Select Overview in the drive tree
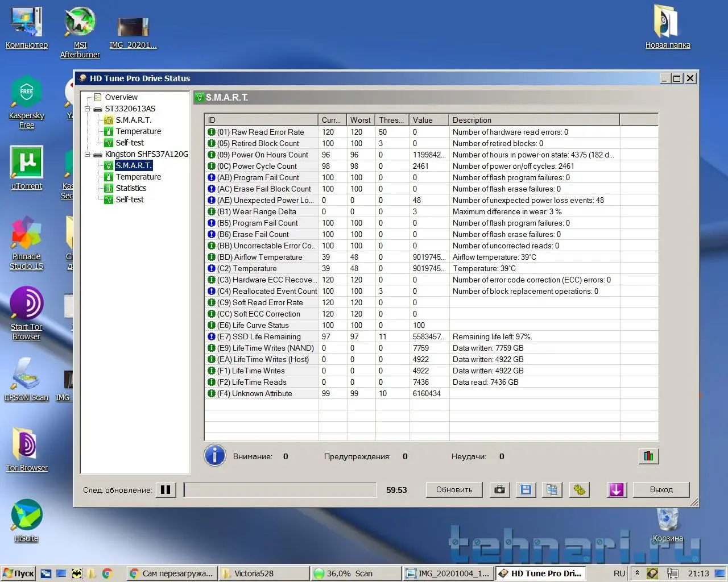728x582 pixels. pos(121,97)
